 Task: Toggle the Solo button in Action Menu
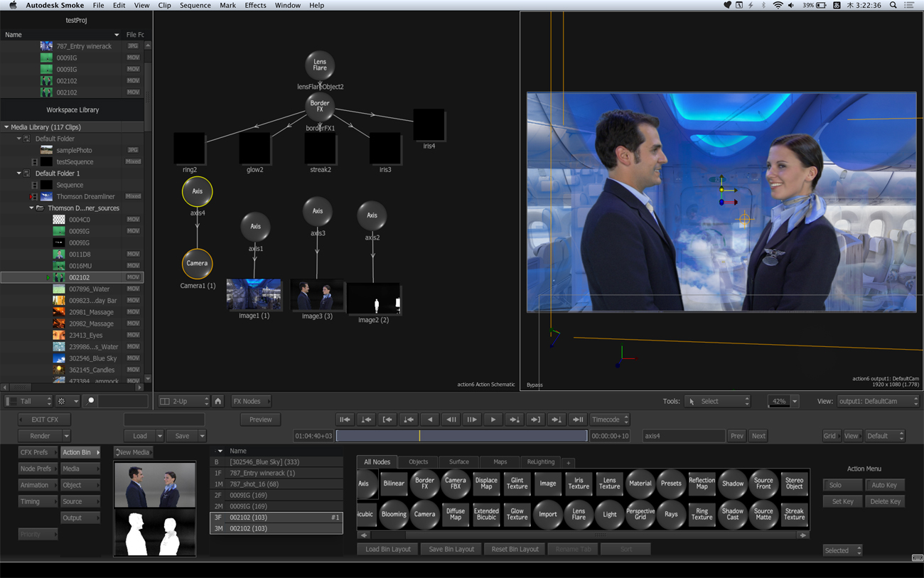click(x=842, y=485)
